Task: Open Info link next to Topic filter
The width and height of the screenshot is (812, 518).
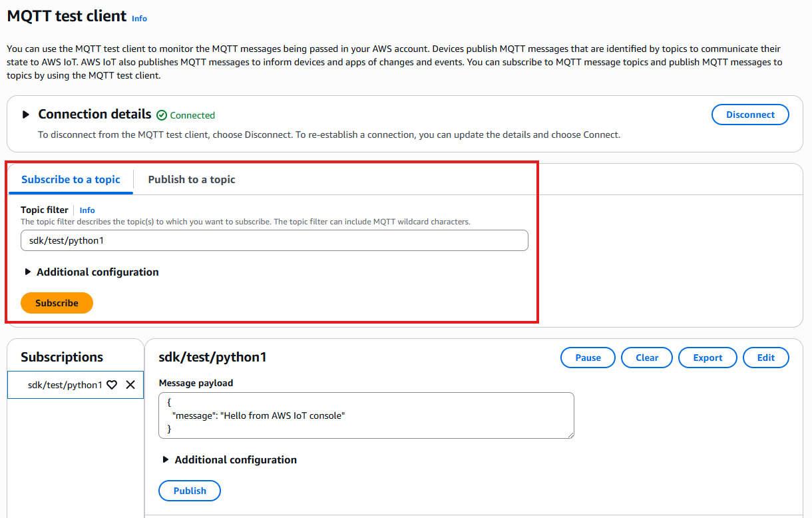Action: (87, 210)
